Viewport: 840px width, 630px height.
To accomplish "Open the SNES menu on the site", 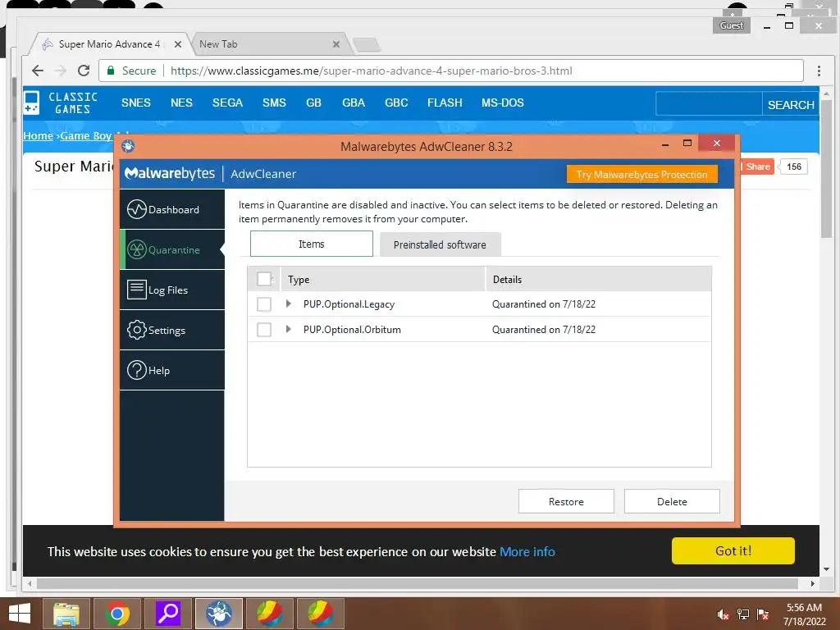I will pos(136,103).
